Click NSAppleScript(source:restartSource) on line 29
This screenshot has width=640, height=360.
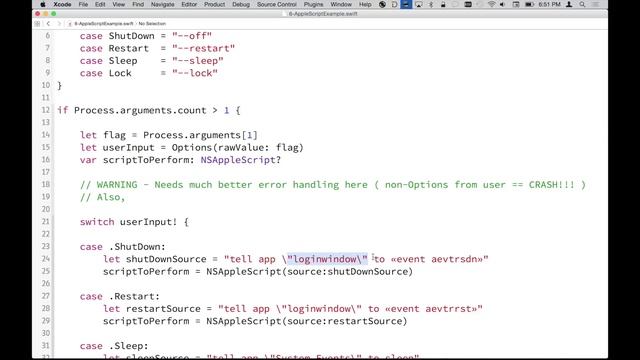[x=307, y=321]
